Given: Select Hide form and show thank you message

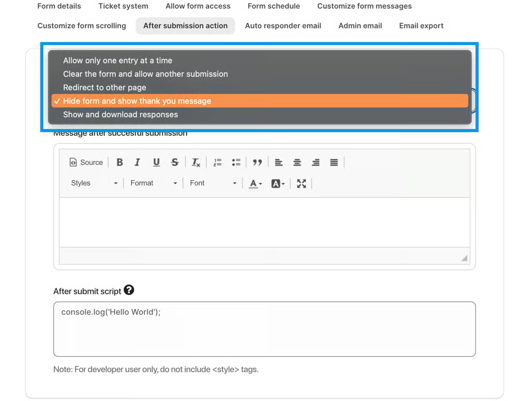Looking at the screenshot, I should (260, 101).
